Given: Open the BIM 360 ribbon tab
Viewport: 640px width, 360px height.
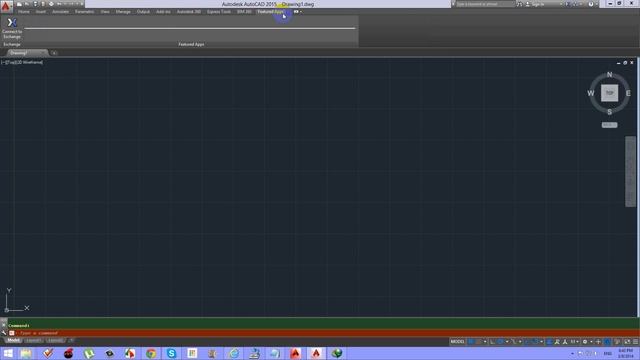Looking at the screenshot, I should point(244,12).
